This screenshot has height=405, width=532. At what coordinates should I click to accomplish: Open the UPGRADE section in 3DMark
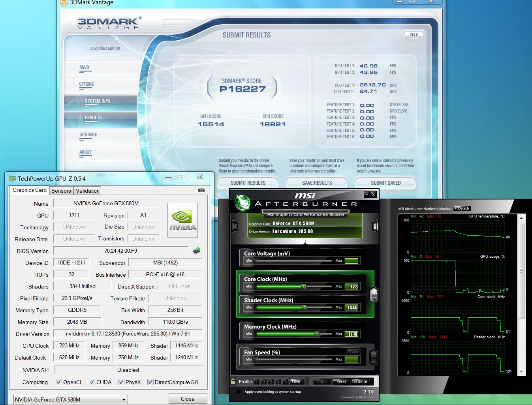(x=88, y=135)
